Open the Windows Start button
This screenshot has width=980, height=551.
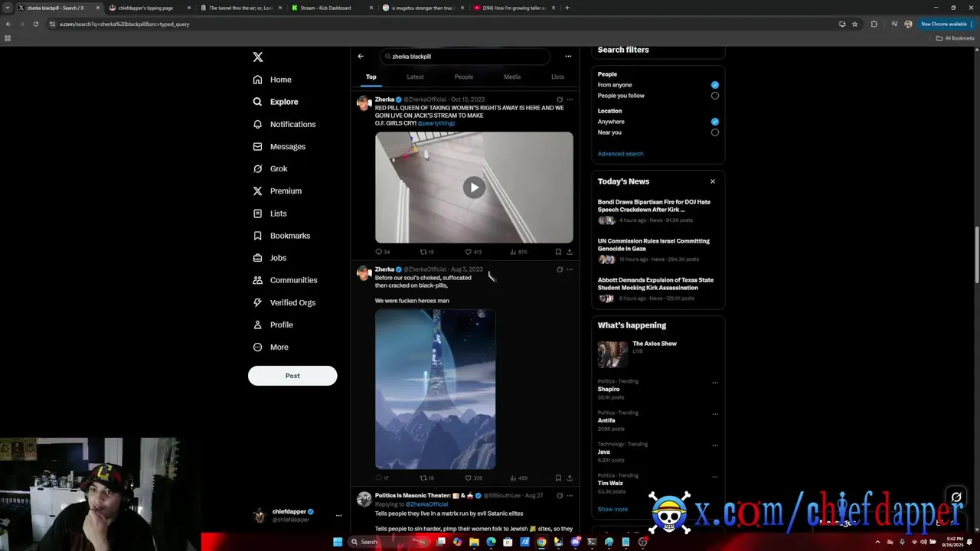point(337,542)
